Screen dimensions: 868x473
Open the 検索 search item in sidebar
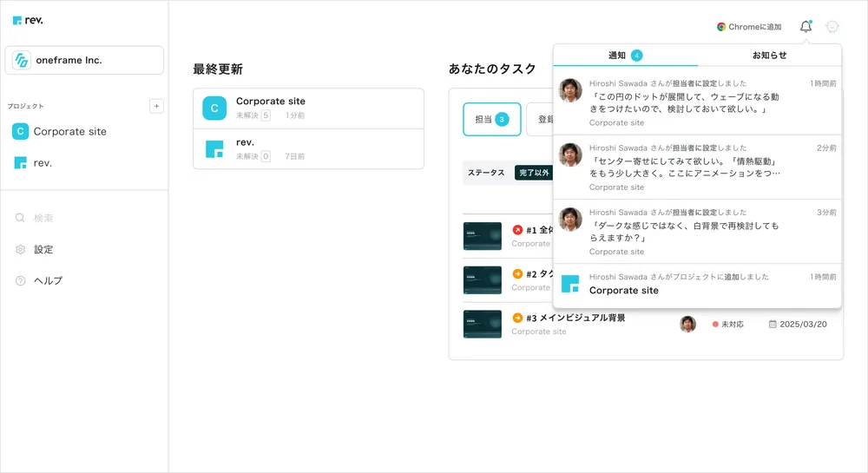43,218
